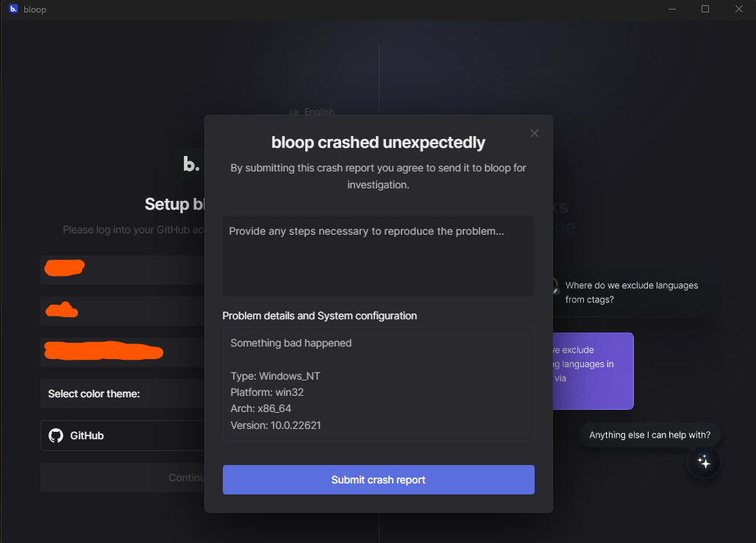Dismiss the crash dialog using the X icon
The width and height of the screenshot is (756, 543).
pos(534,133)
